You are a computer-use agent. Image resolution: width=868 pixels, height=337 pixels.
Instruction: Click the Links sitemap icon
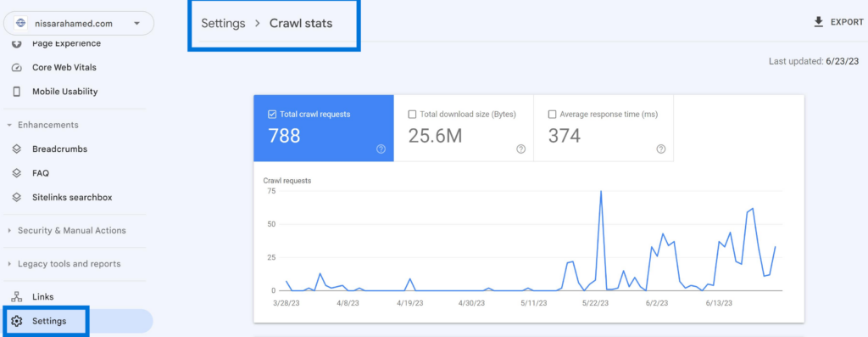tap(17, 297)
